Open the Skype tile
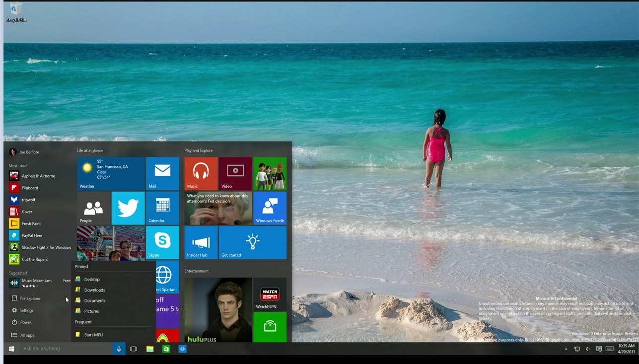This screenshot has height=364, width=639. 162,242
